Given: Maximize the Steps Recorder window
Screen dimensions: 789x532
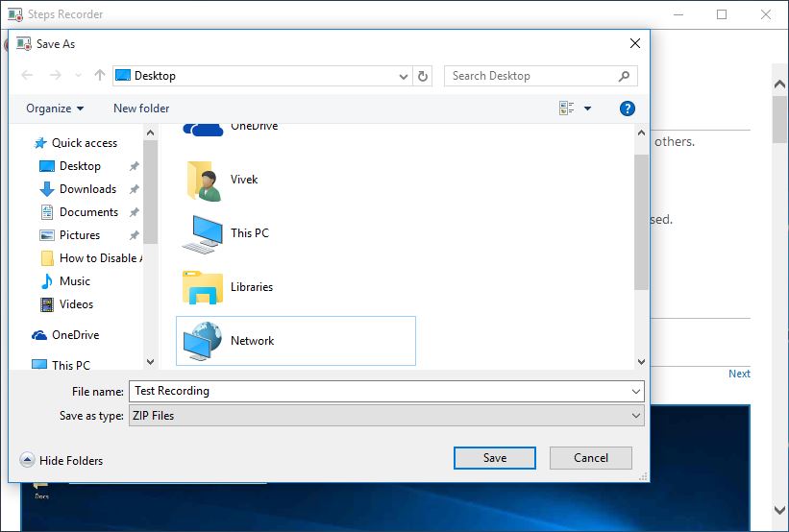Looking at the screenshot, I should click(722, 14).
